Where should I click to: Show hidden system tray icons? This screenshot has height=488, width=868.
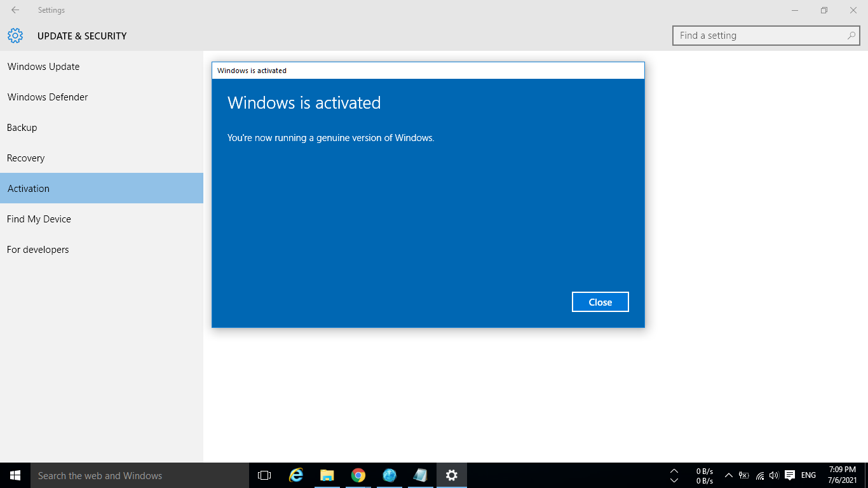tap(729, 475)
